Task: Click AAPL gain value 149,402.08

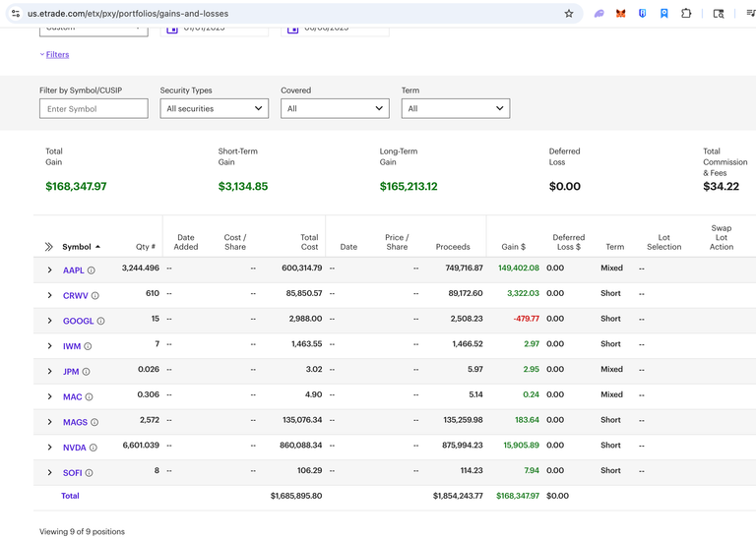Action: [519, 268]
